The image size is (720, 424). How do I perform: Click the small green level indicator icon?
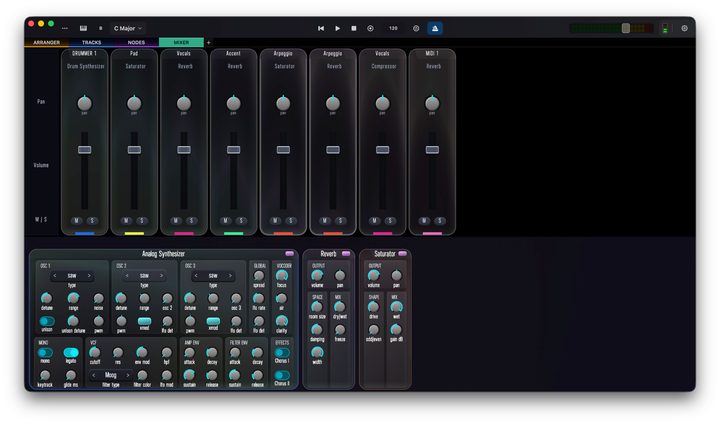[665, 28]
